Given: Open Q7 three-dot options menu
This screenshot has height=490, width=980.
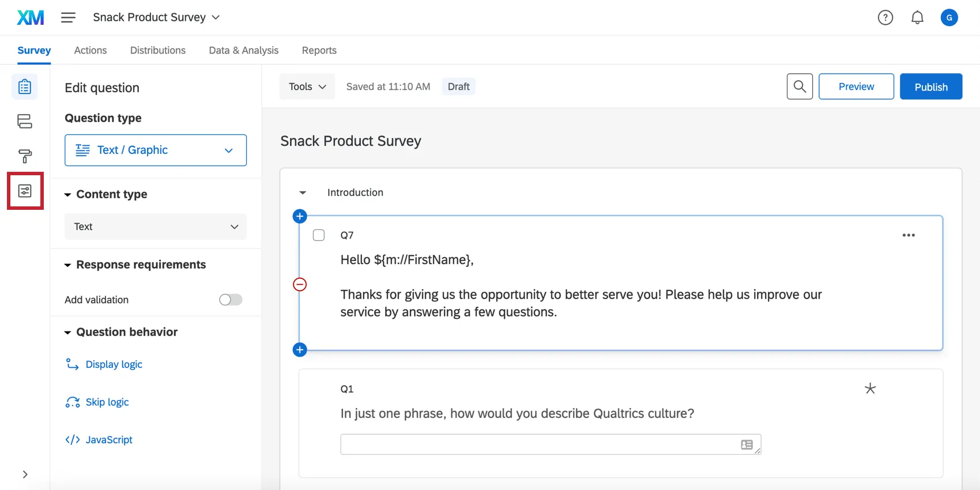Looking at the screenshot, I should pyautogui.click(x=909, y=235).
